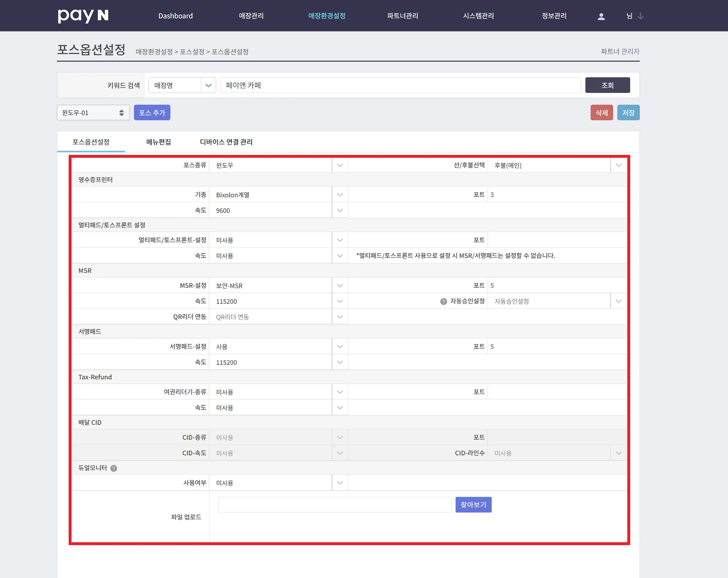
Task: Open the 포스종류 dropdown
Action: (x=278, y=165)
